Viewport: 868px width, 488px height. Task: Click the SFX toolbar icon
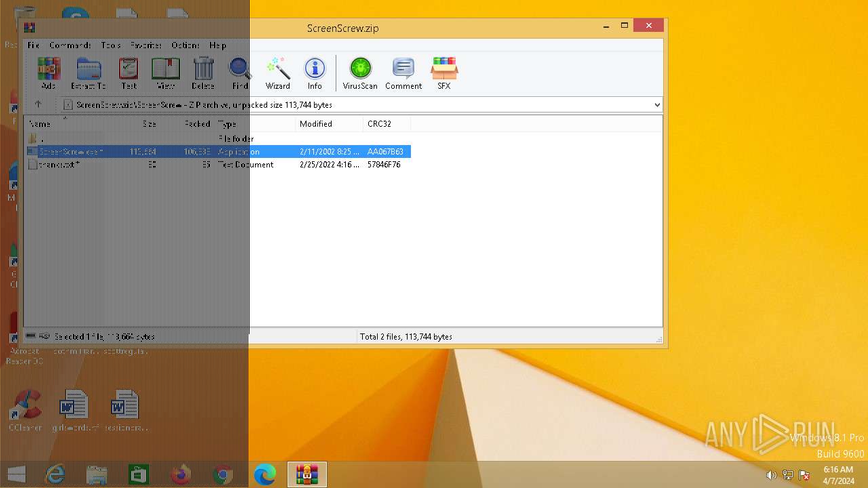pos(444,73)
